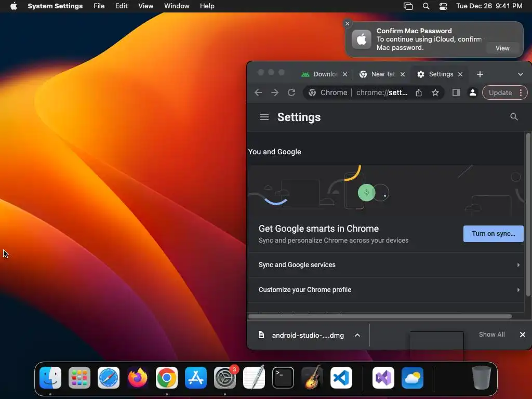Open Control Center in menu bar
This screenshot has width=532, height=399.
pos(443,6)
